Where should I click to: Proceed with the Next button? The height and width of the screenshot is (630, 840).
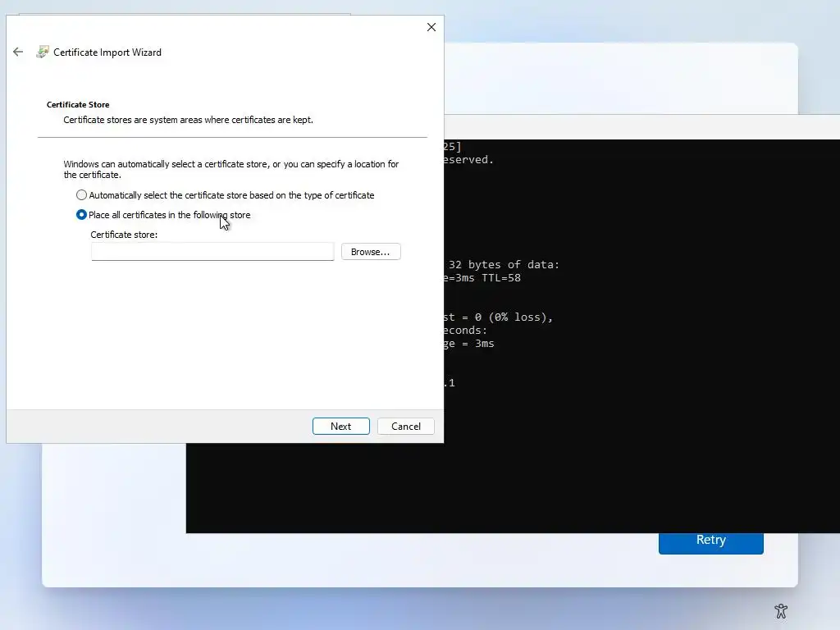(x=340, y=427)
